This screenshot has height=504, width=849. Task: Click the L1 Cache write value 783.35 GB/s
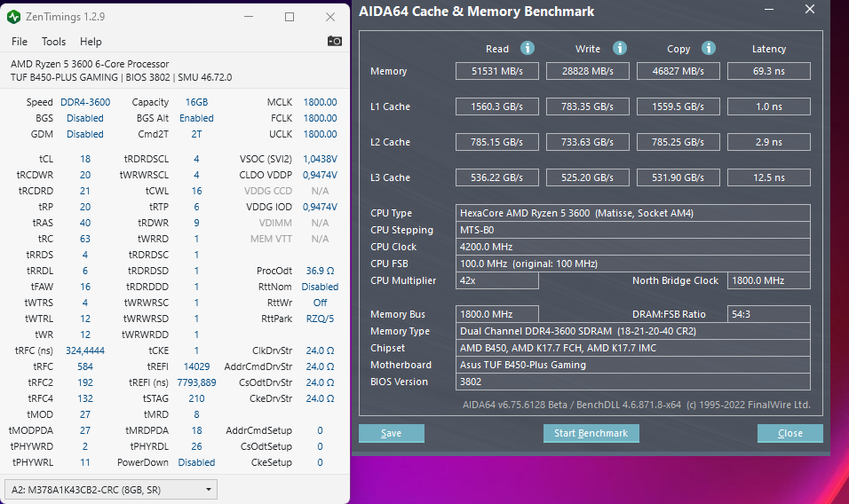pos(588,106)
